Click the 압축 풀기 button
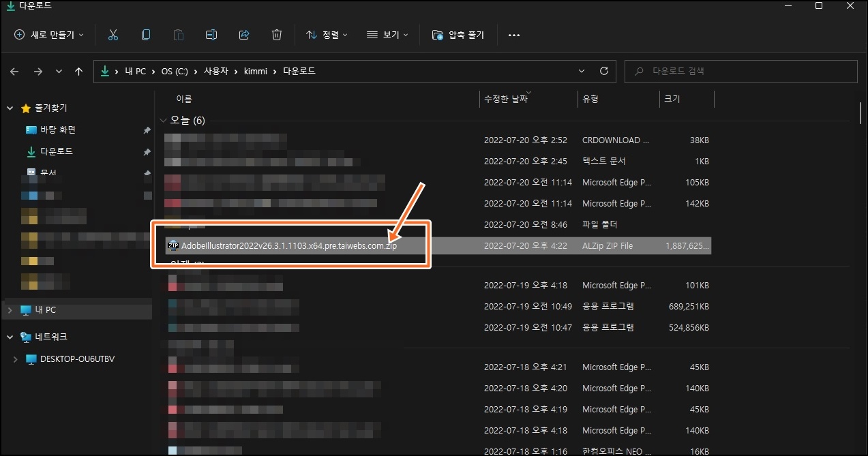Image resolution: width=868 pixels, height=456 pixels. [x=458, y=35]
